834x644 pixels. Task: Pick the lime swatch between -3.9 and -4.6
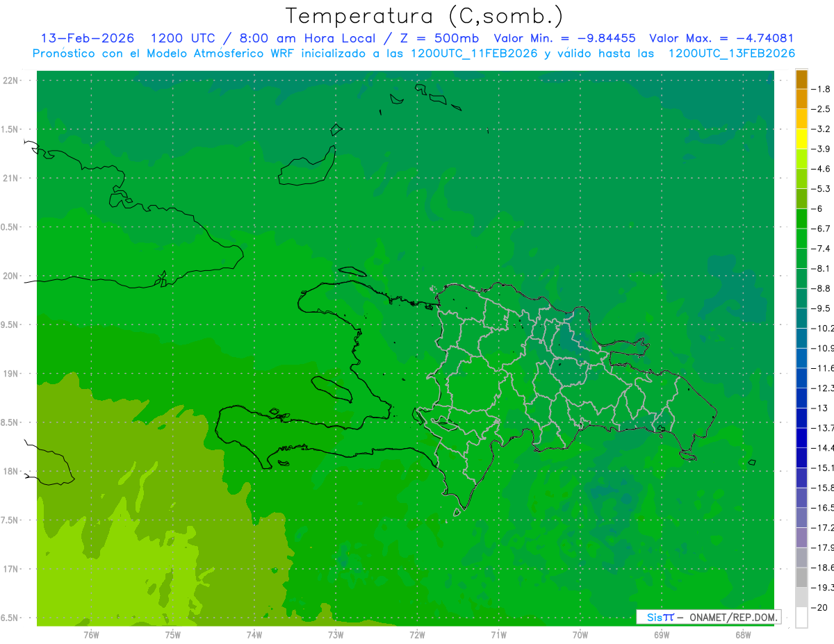pyautogui.click(x=801, y=159)
